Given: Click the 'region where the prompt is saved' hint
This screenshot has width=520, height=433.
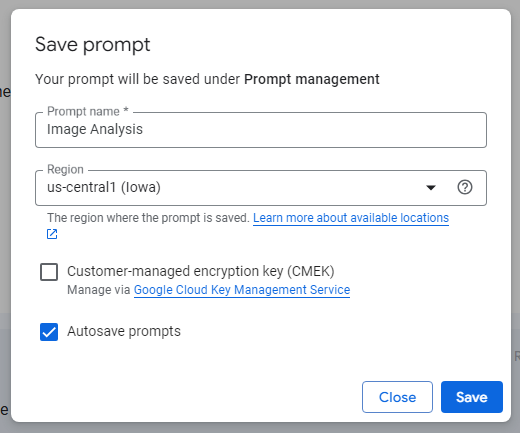Looking at the screenshot, I should [148, 218].
